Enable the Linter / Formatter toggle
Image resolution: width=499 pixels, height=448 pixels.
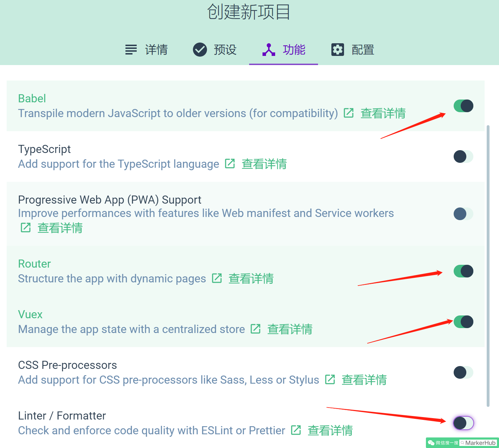click(x=464, y=423)
